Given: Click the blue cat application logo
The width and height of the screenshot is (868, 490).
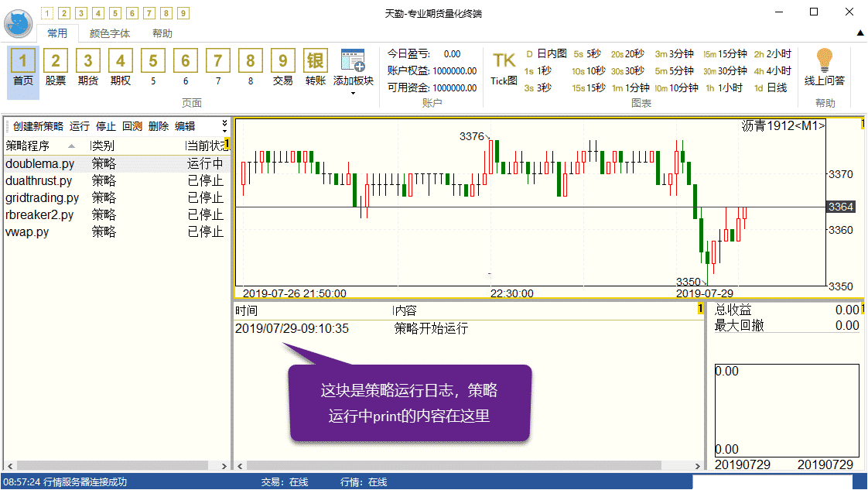Looking at the screenshot, I should [x=18, y=23].
